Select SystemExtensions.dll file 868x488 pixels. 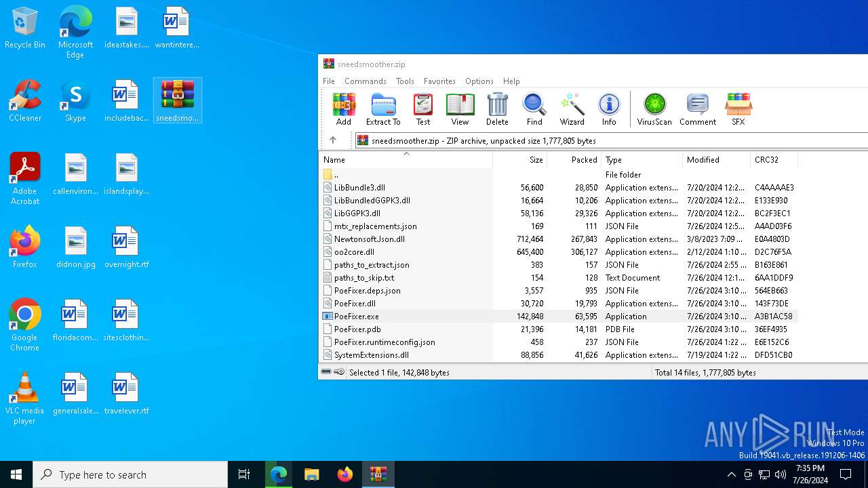pos(559,355)
